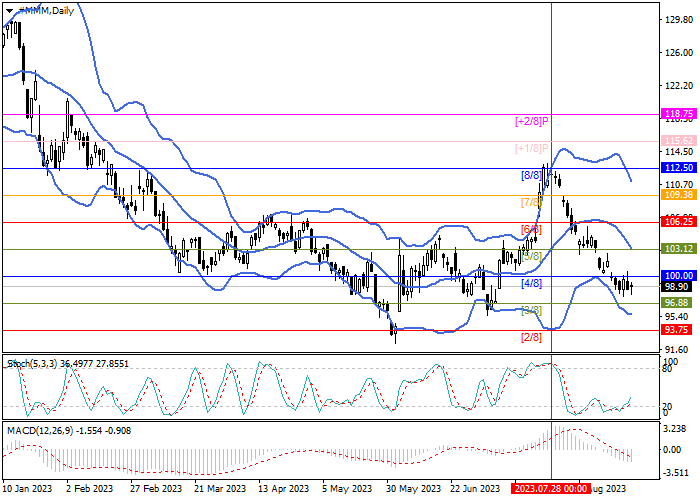Click the [5/8] Murrey level label

531,256
